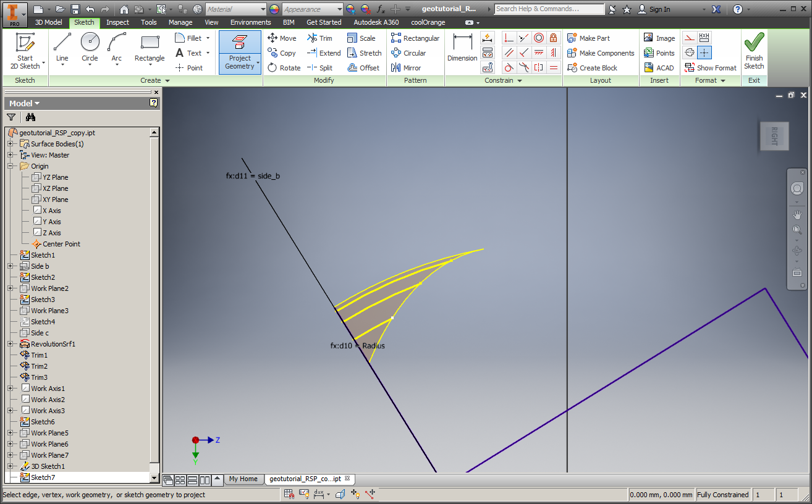This screenshot has height=504, width=812.
Task: Select the Line tool
Action: tap(62, 49)
